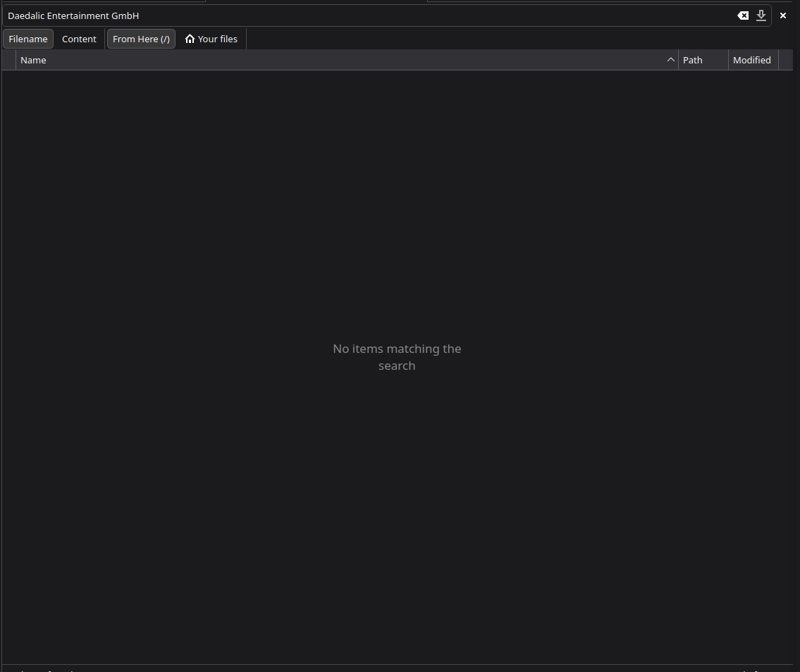Image resolution: width=800 pixels, height=672 pixels.
Task: Toggle From Here (/) search location
Action: (x=141, y=39)
